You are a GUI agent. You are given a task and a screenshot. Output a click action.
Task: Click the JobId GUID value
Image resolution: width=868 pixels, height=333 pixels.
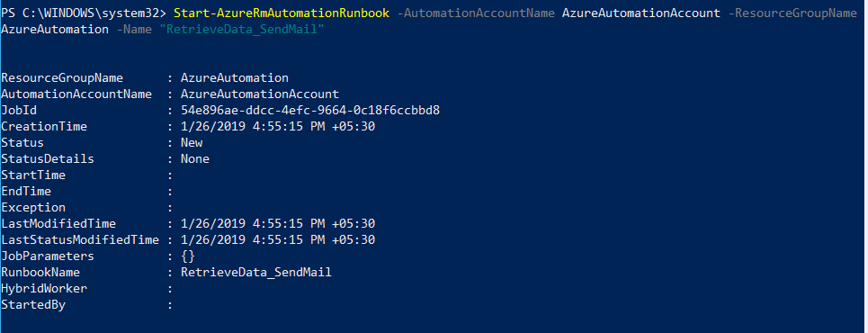click(310, 111)
